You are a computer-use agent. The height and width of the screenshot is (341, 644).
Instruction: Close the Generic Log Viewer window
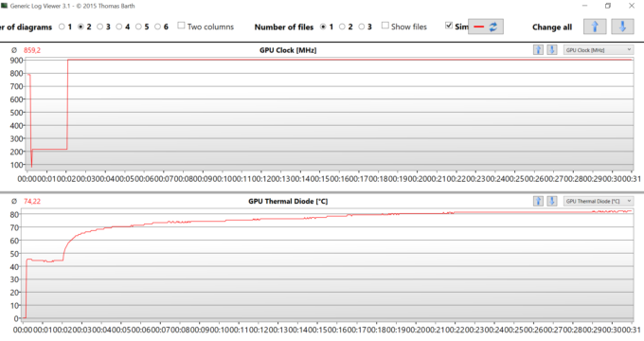click(632, 6)
